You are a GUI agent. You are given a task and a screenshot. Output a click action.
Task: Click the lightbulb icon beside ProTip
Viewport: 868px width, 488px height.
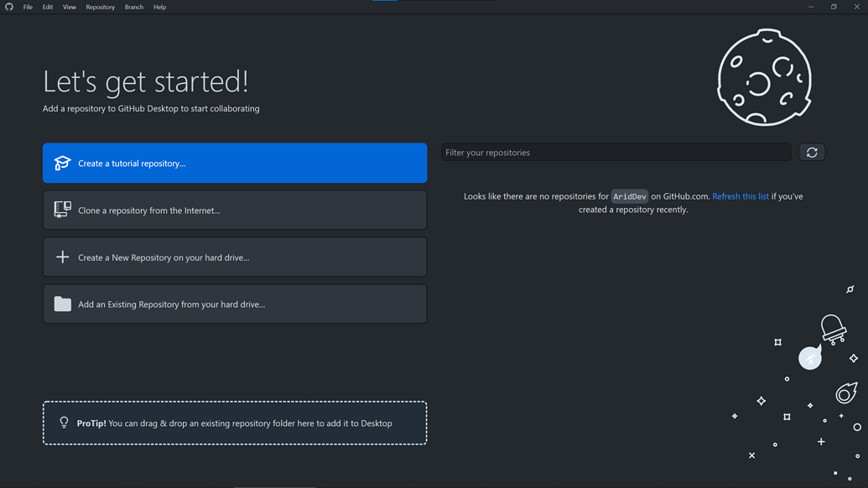coord(64,423)
